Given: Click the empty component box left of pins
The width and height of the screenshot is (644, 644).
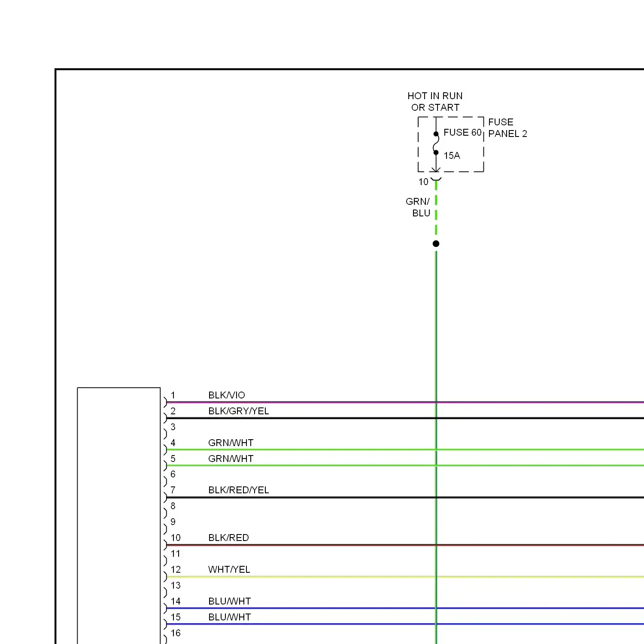Looking at the screenshot, I should [119, 516].
